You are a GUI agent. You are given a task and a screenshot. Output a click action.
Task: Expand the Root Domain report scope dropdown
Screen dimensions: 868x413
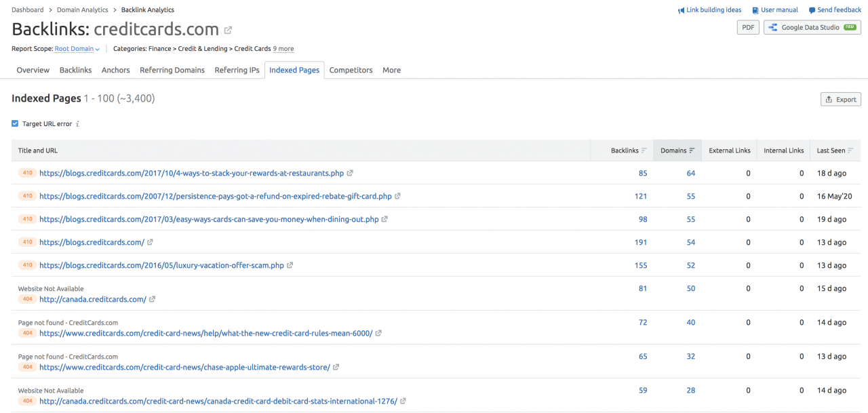tap(77, 49)
